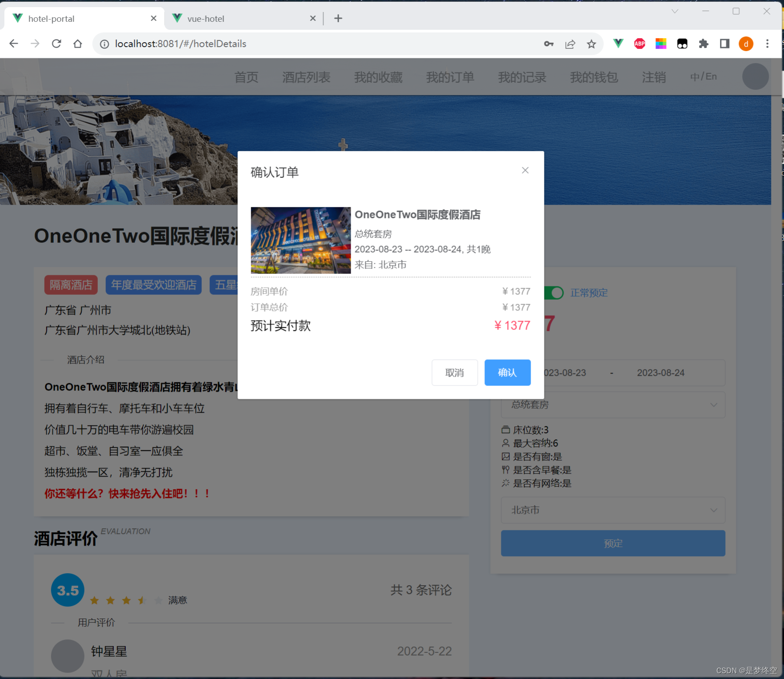The height and width of the screenshot is (679, 784).
Task: Click the 3.5 rating score badge
Action: pyautogui.click(x=68, y=590)
